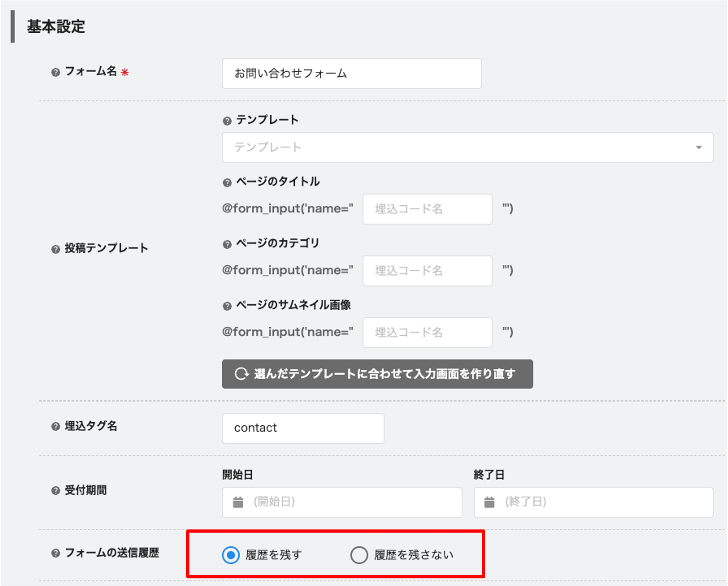Expand the template selection combo box
Viewport: 728px width, 586px height.
[467, 147]
